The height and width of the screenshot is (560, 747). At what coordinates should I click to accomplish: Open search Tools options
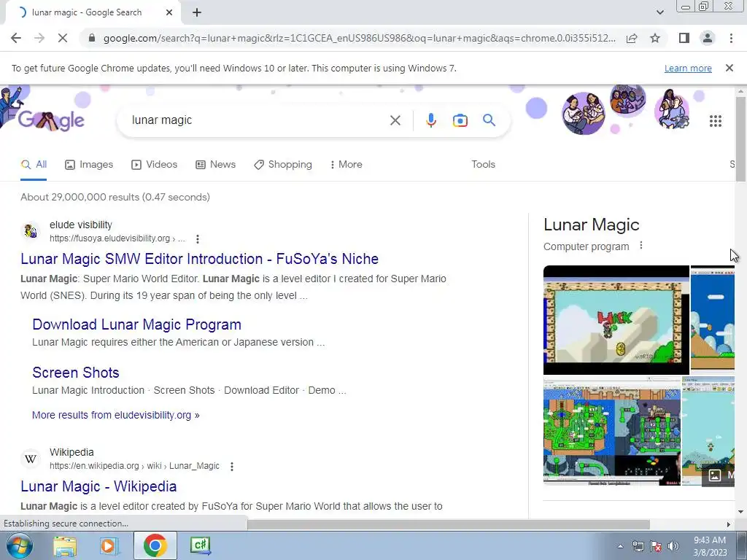click(x=483, y=164)
